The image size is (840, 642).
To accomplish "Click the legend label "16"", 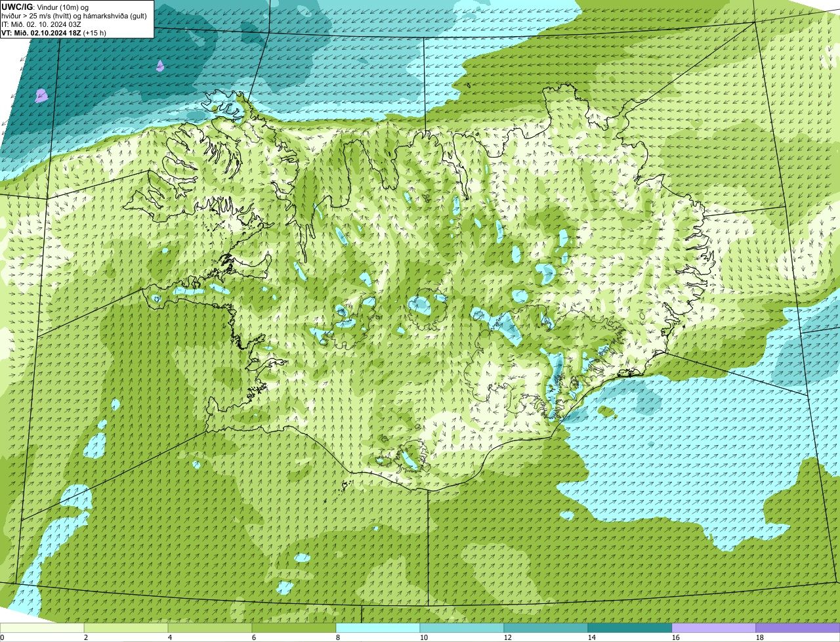I will [x=676, y=637].
